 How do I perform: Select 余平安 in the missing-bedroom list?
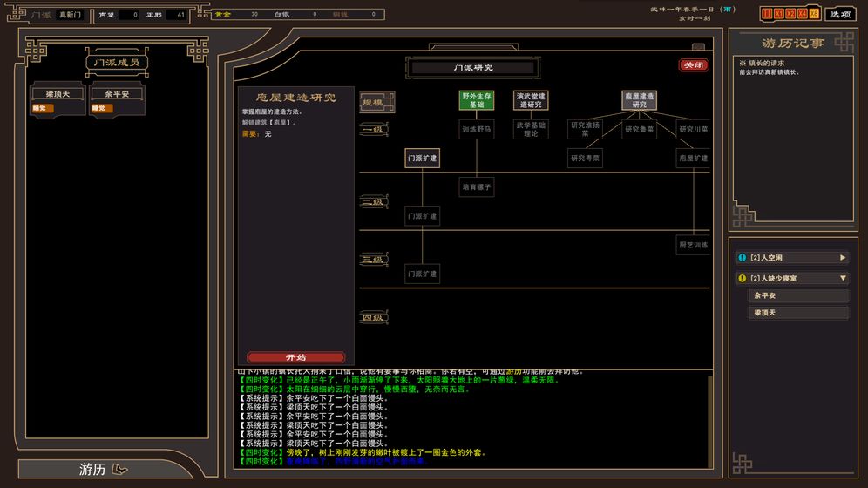click(799, 295)
